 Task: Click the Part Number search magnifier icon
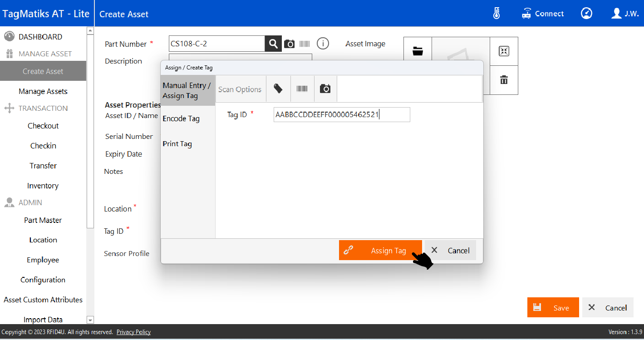(x=273, y=44)
